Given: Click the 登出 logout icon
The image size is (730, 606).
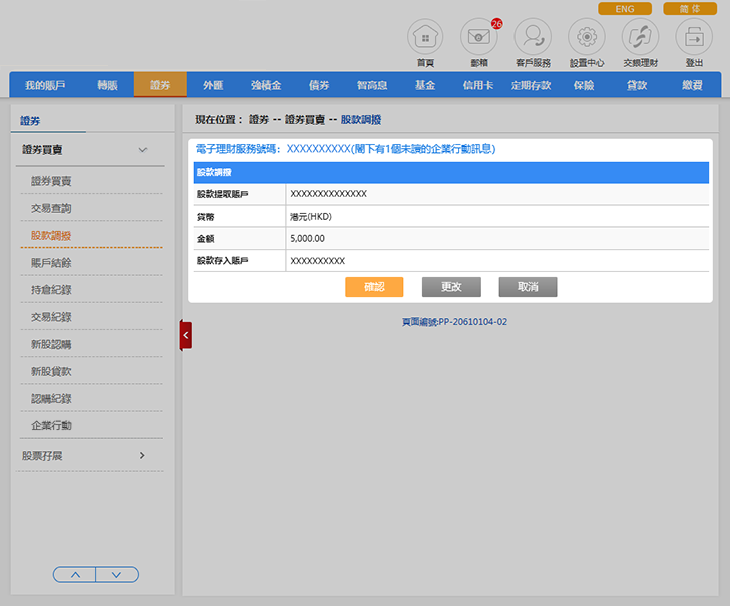Looking at the screenshot, I should [x=694, y=38].
